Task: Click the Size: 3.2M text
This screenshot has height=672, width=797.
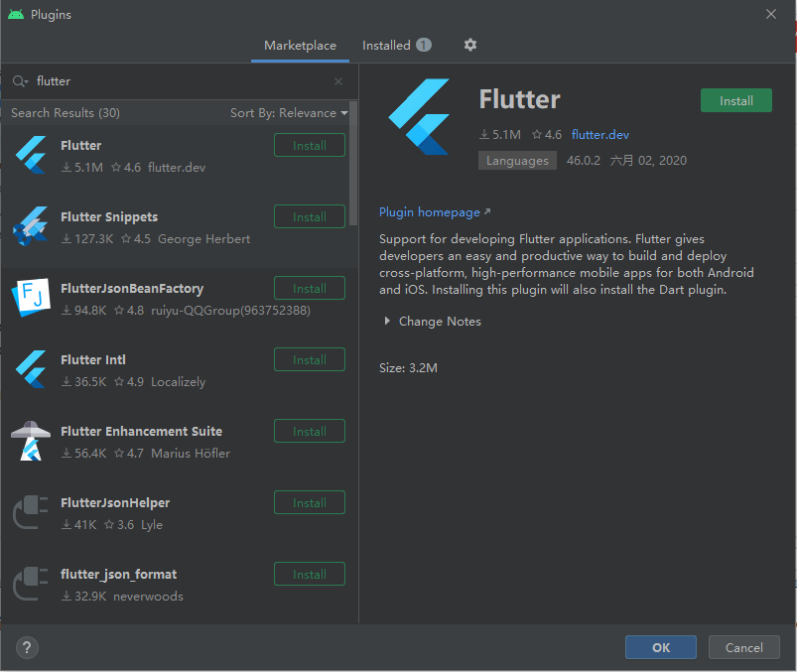Action: click(x=408, y=368)
